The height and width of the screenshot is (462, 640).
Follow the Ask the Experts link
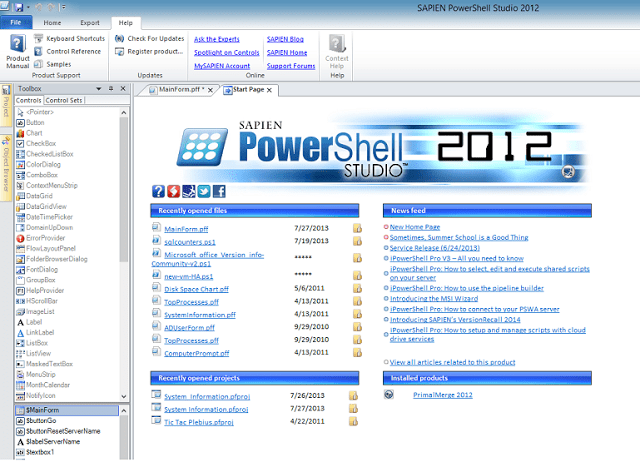(217, 39)
